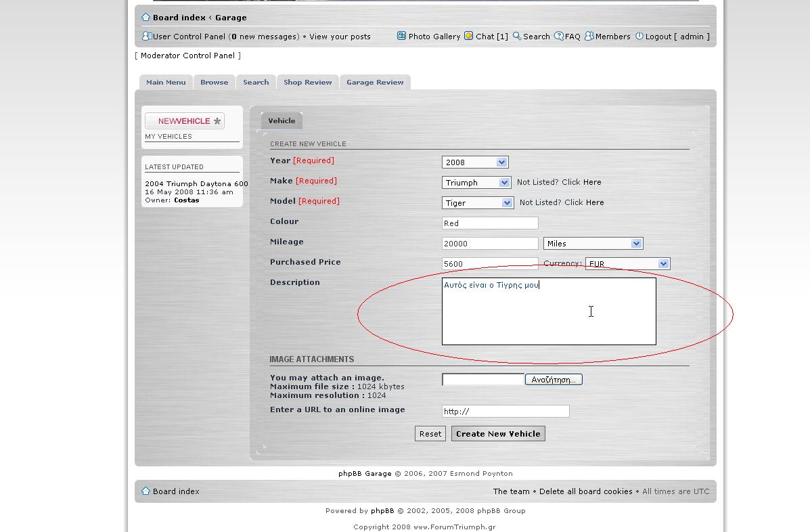Click the Colour text field
The height and width of the screenshot is (532, 810).
pos(489,223)
